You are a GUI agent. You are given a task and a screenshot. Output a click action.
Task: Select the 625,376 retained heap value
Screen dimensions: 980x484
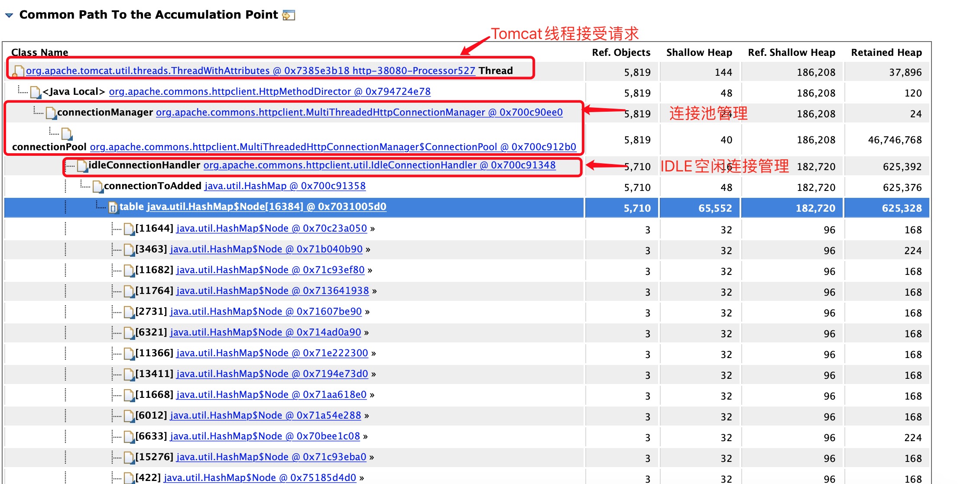902,187
